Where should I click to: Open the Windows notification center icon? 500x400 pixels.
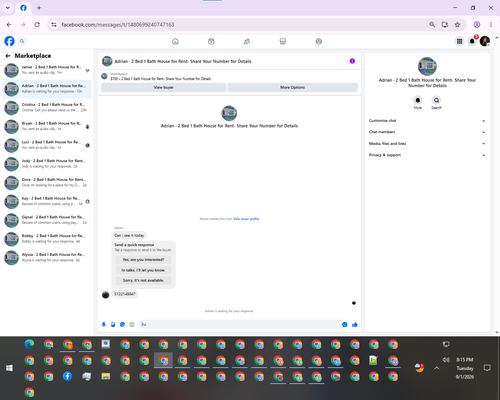tap(487, 368)
